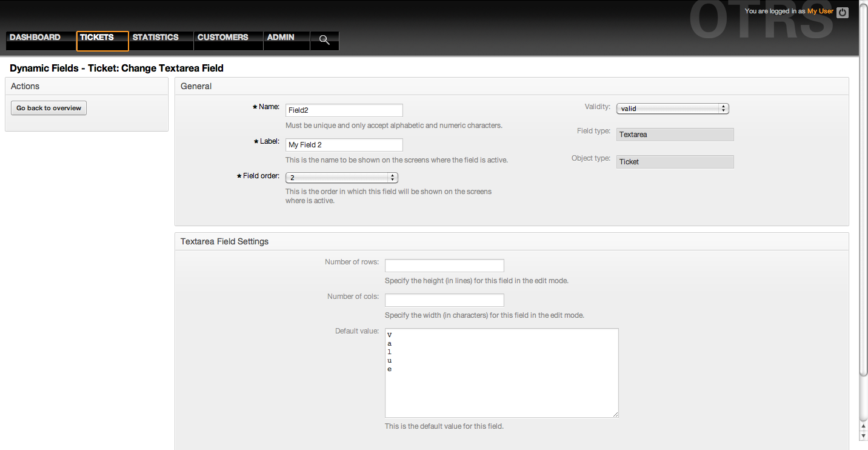The height and width of the screenshot is (450, 868).
Task: Click the My User link
Action: [820, 12]
